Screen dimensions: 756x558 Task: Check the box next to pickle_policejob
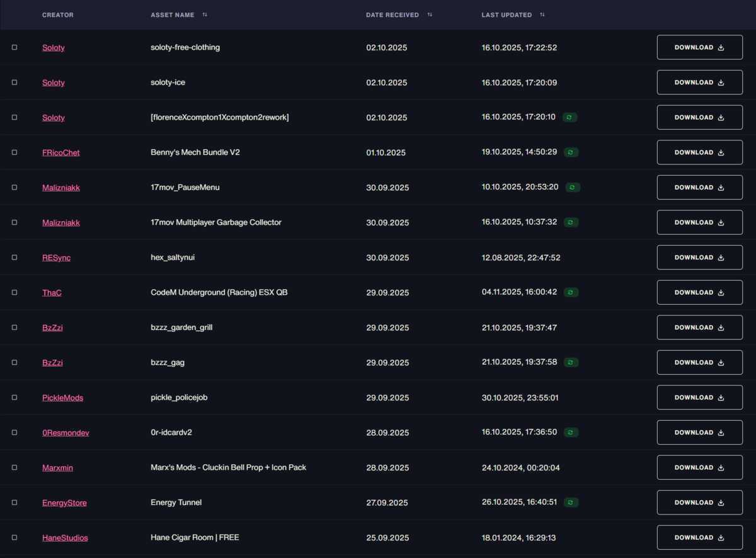tap(14, 397)
